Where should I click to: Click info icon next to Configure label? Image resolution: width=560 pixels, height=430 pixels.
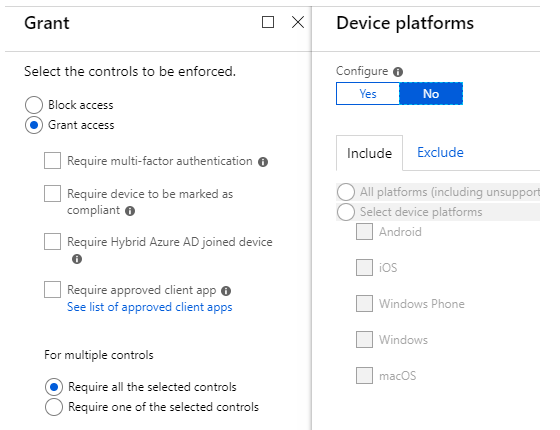pos(398,72)
